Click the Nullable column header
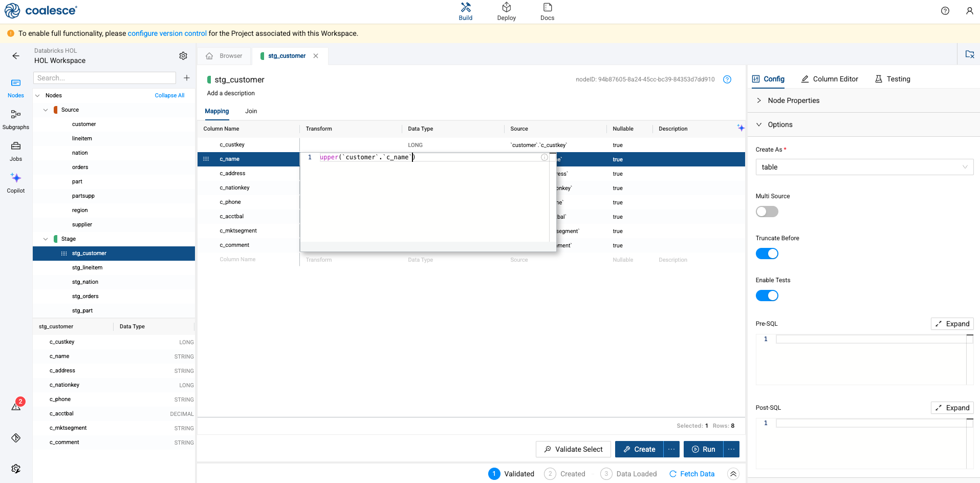The width and height of the screenshot is (980, 483). coord(623,129)
